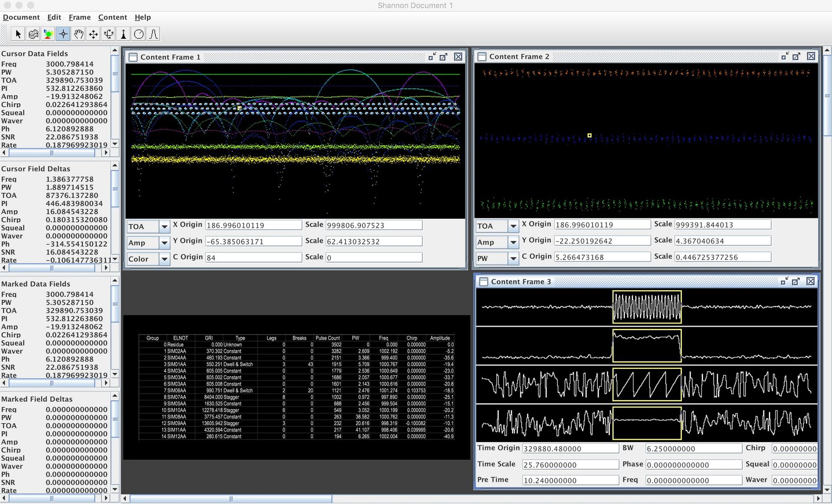This screenshot has height=504, width=832.
Task: Click Frame 1 X Origin field
Action: coord(253,225)
